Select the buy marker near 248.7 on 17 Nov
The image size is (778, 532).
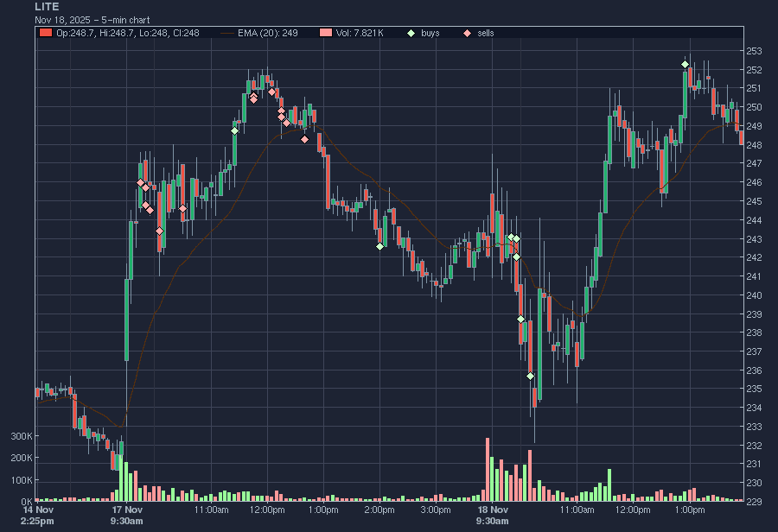[234, 131]
